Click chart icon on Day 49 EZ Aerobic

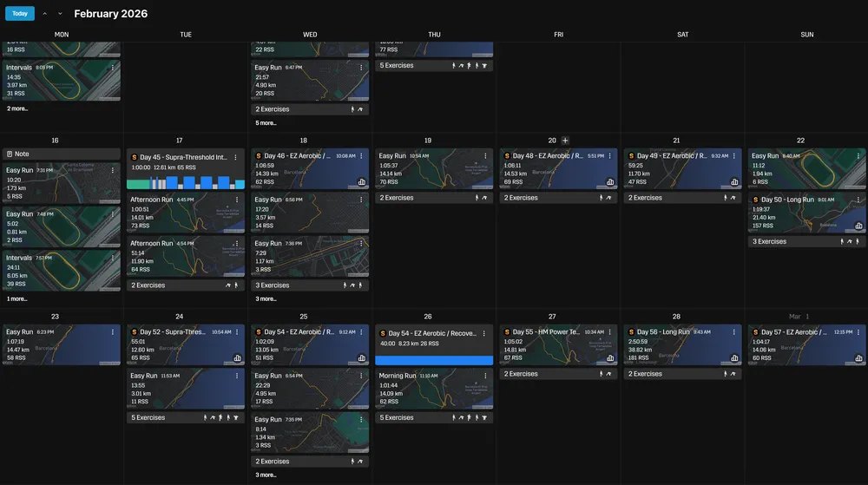point(734,182)
